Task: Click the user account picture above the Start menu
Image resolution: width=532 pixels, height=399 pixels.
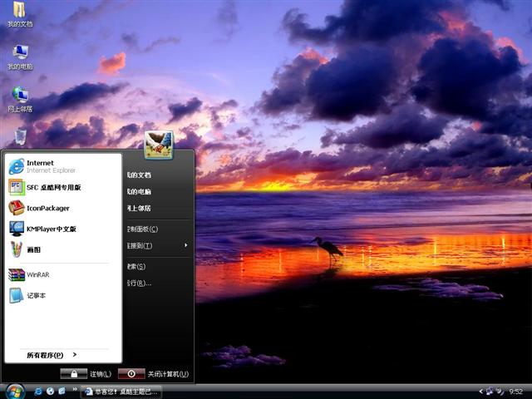Action: pyautogui.click(x=159, y=145)
